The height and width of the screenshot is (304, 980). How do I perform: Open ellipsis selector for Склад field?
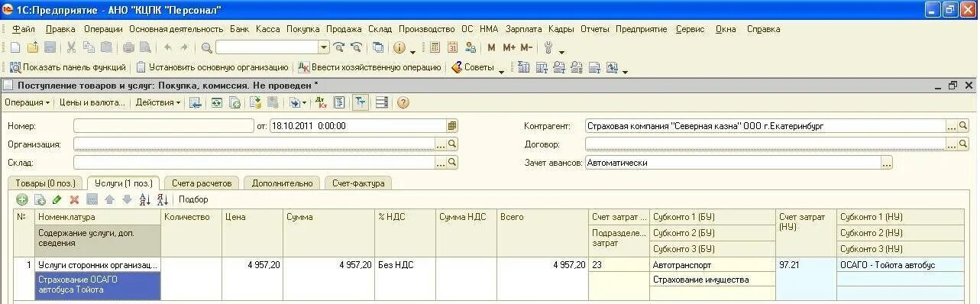[x=441, y=162]
